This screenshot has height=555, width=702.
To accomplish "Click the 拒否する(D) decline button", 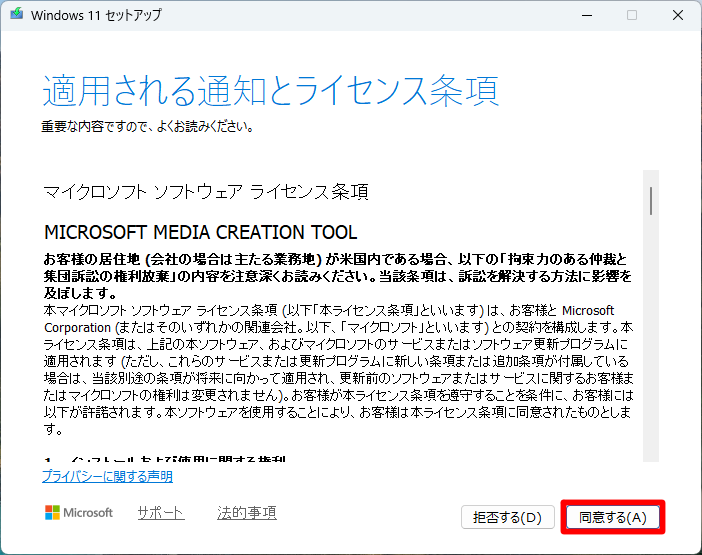I will point(508,517).
